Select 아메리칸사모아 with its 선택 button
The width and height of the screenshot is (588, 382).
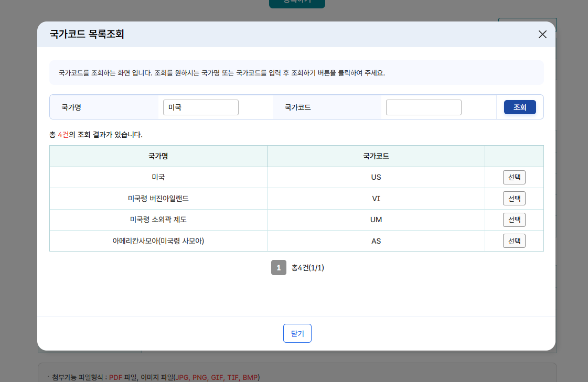coord(514,241)
